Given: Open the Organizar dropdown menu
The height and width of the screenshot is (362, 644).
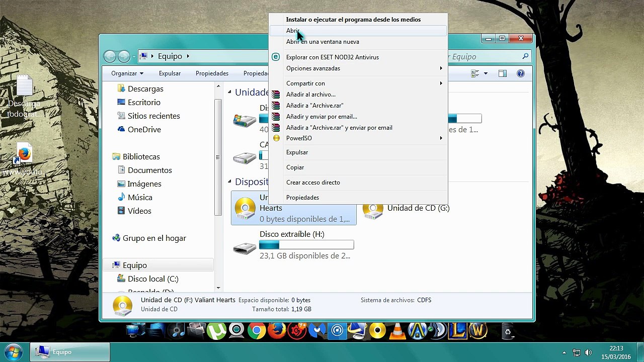Looking at the screenshot, I should click(x=127, y=73).
